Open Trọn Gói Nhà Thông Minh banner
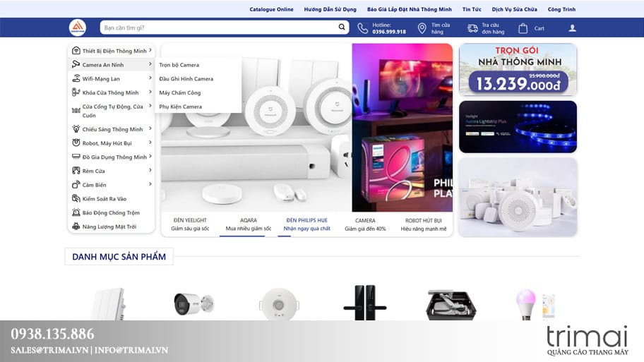This screenshot has height=362, width=644. pyautogui.click(x=518, y=69)
